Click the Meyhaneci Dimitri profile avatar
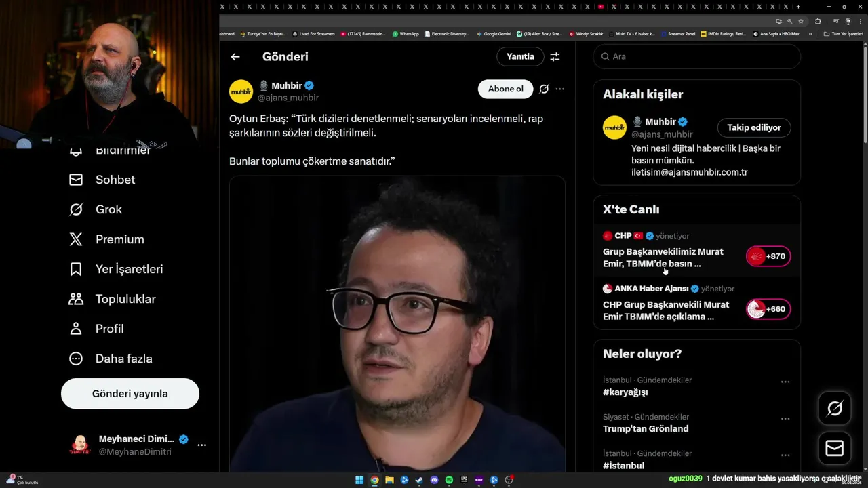The width and height of the screenshot is (868, 488). click(80, 445)
